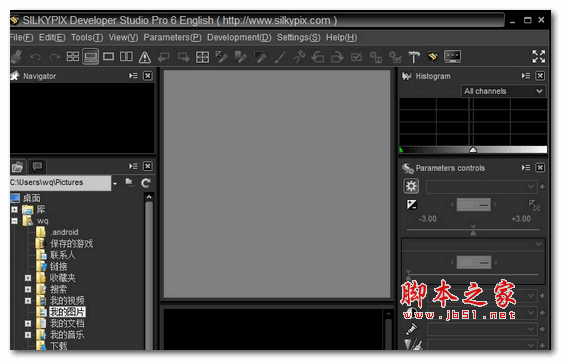Image resolution: width=562 pixels, height=361 pixels.
Task: Click the go up folder button
Action: pos(129,182)
